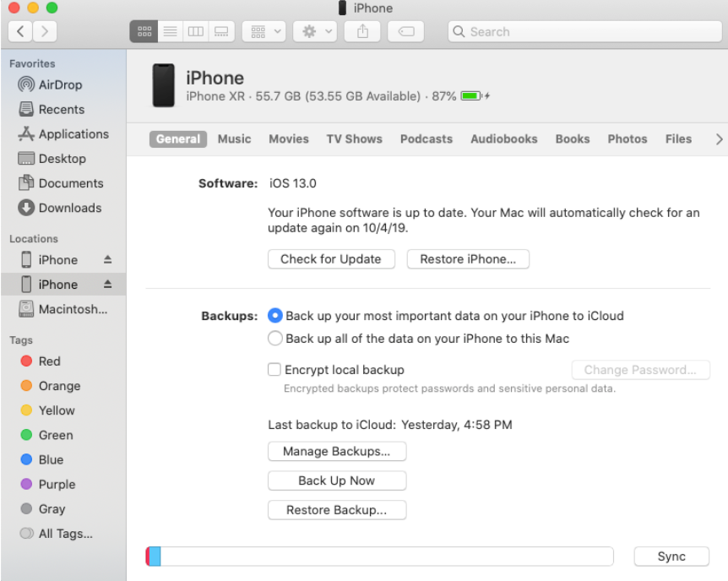728x581 pixels.
Task: Click the Edit Tags toolbar button
Action: (405, 31)
